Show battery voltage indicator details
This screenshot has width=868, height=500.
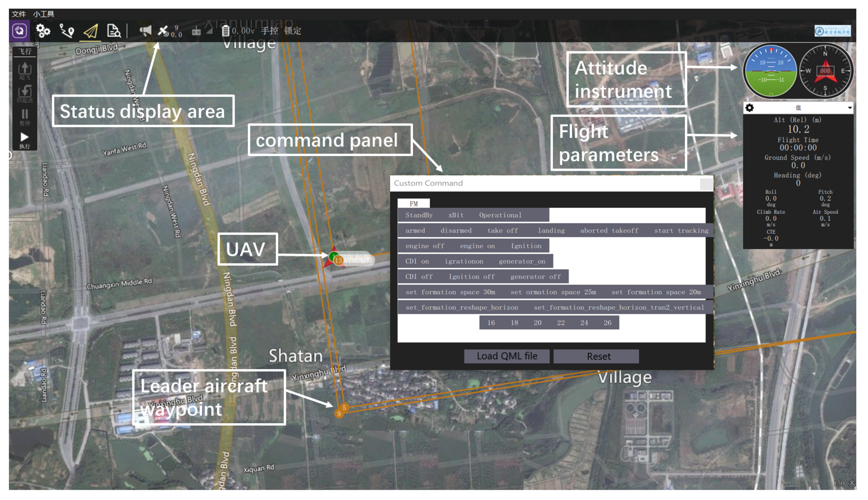point(238,31)
